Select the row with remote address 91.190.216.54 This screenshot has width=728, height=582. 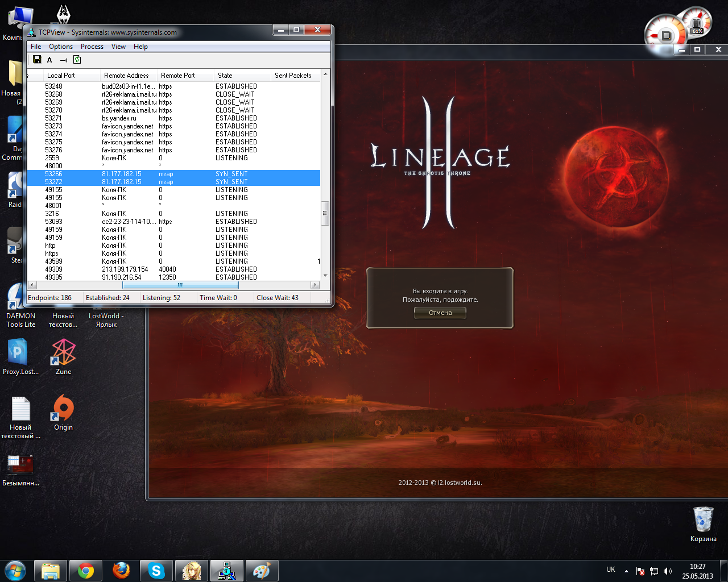(173, 277)
